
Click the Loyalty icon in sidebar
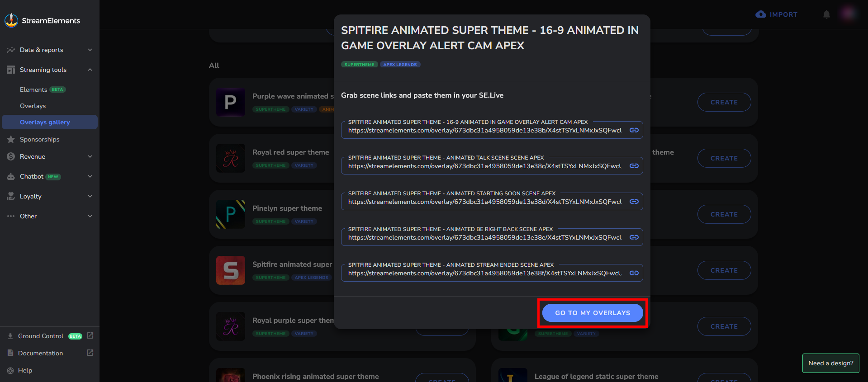click(11, 196)
